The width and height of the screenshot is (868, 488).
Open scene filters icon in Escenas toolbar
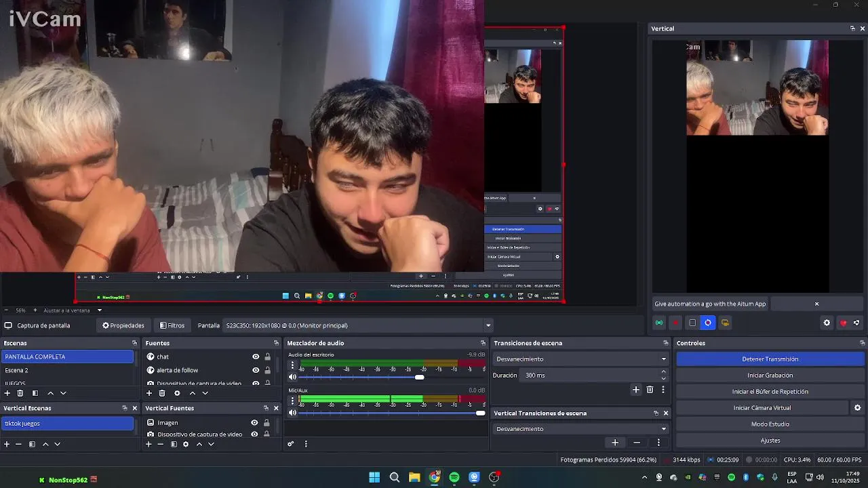(x=35, y=393)
